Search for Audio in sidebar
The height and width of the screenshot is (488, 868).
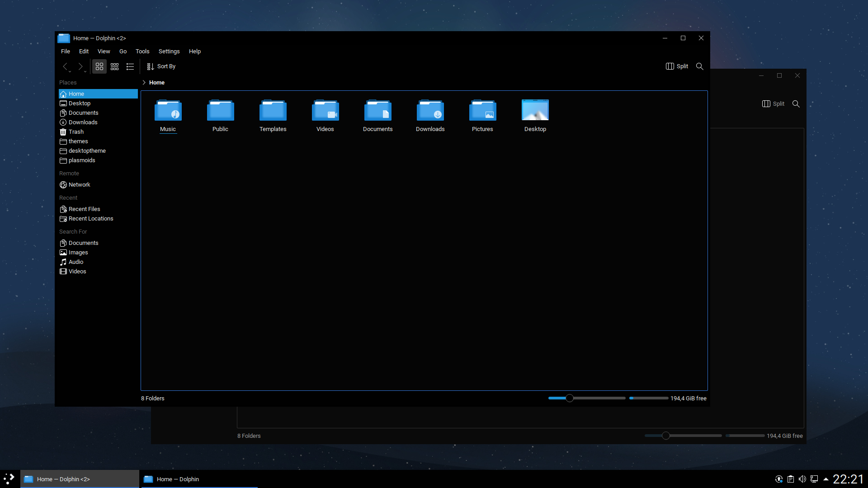click(98, 262)
